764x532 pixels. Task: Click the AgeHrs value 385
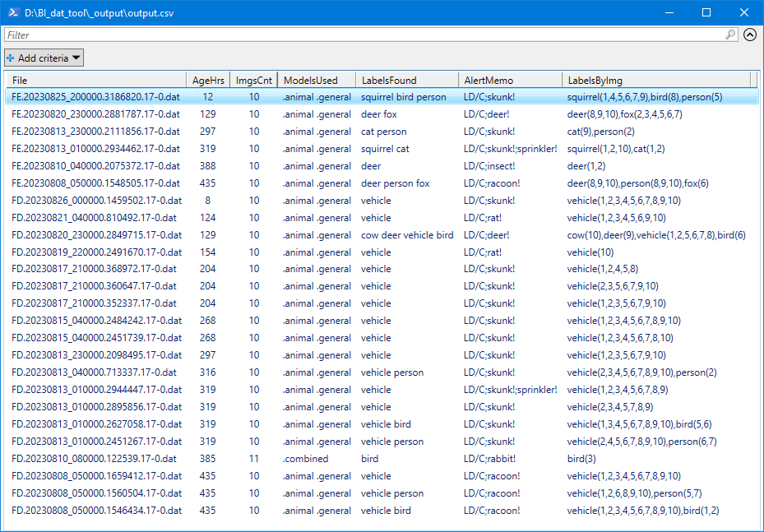click(207, 459)
